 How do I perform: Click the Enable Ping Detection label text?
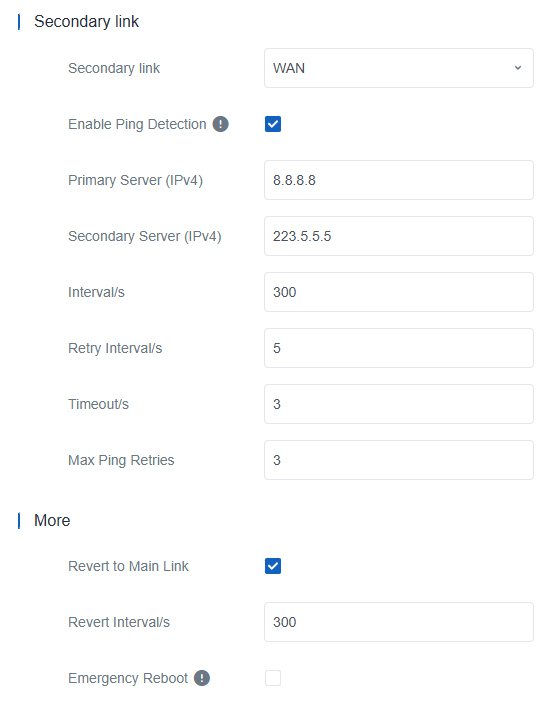[137, 124]
